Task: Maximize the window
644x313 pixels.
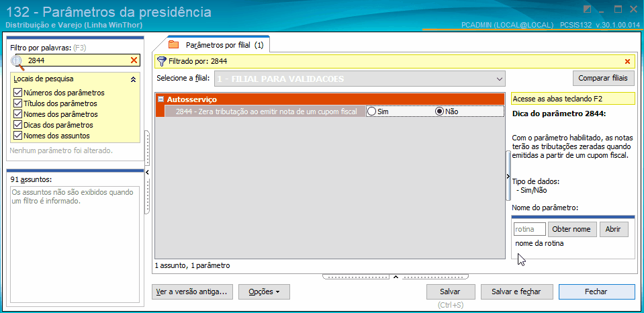Action: 617,9
